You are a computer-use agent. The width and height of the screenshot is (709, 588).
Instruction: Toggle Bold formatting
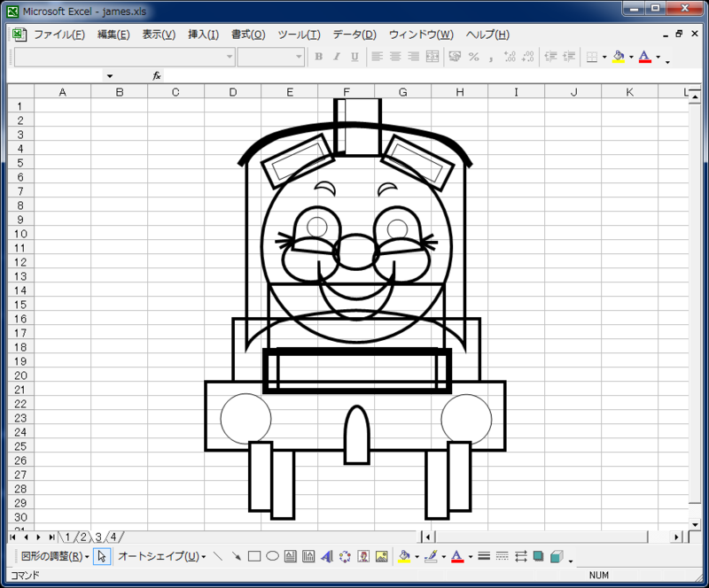pos(318,57)
